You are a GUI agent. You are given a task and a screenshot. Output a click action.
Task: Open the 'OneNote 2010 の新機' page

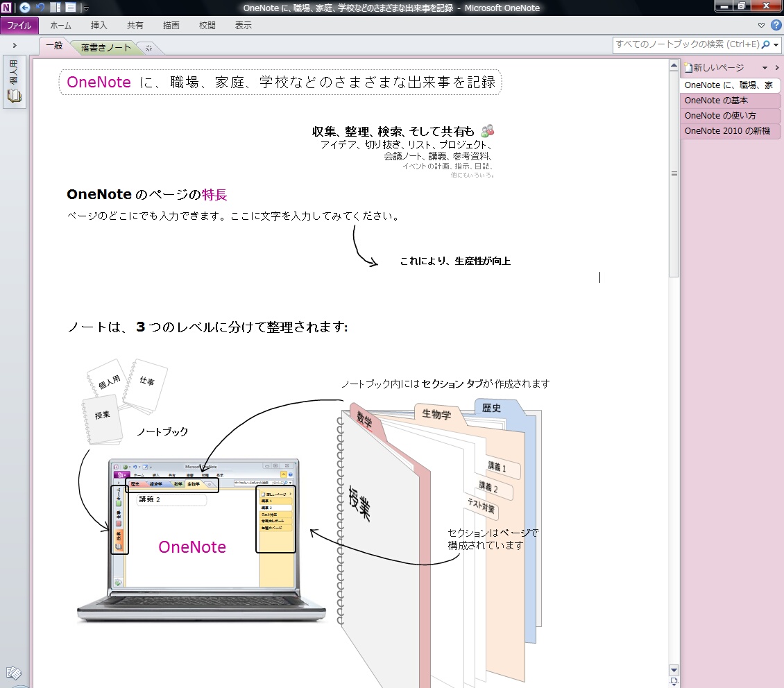(729, 131)
